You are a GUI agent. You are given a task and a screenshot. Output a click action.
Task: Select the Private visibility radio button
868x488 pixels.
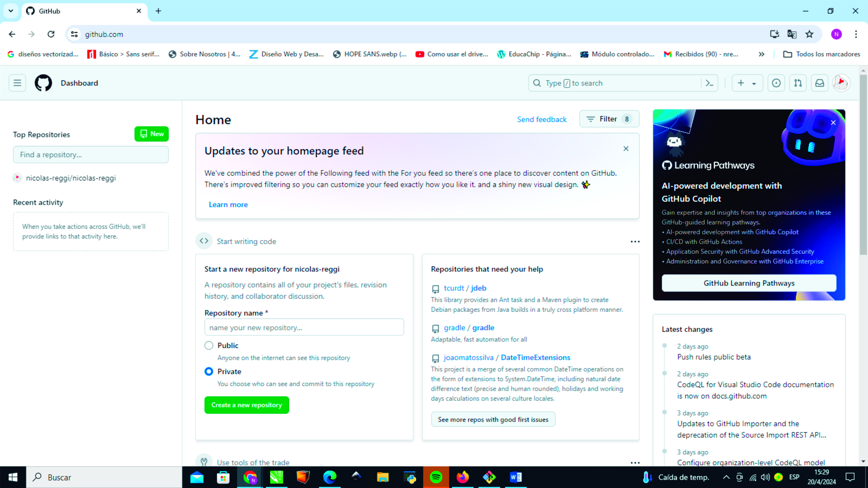209,372
